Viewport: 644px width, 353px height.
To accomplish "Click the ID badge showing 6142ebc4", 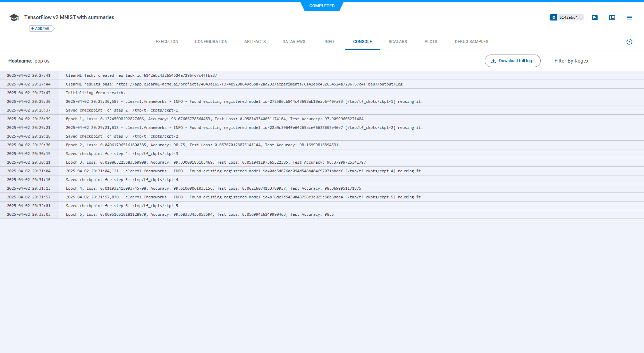I will (566, 17).
